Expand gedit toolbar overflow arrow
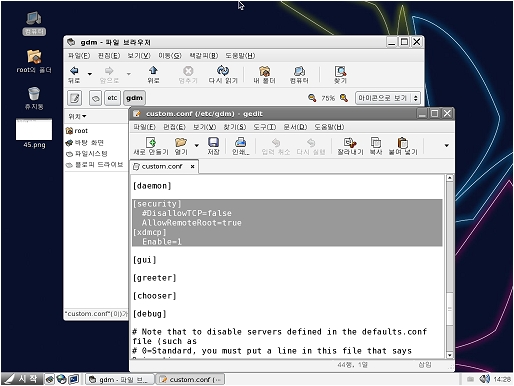 [x=447, y=145]
